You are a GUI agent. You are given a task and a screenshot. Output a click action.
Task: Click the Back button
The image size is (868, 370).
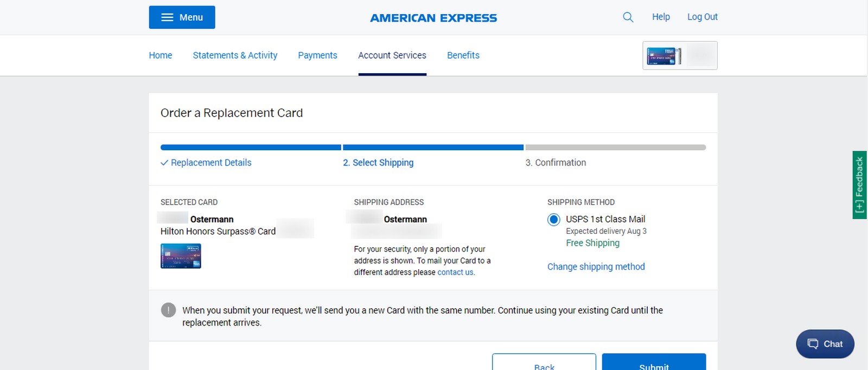pos(543,365)
